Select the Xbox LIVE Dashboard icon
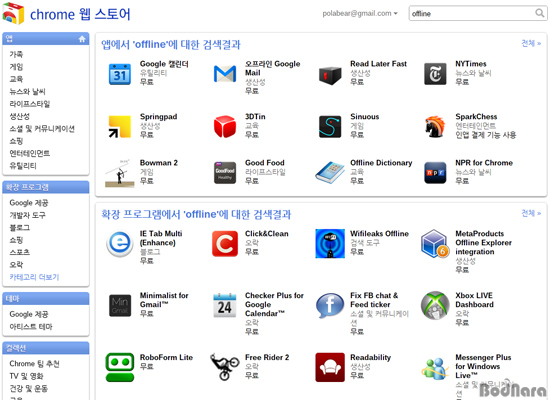The width and height of the screenshot is (550, 400). tap(435, 305)
